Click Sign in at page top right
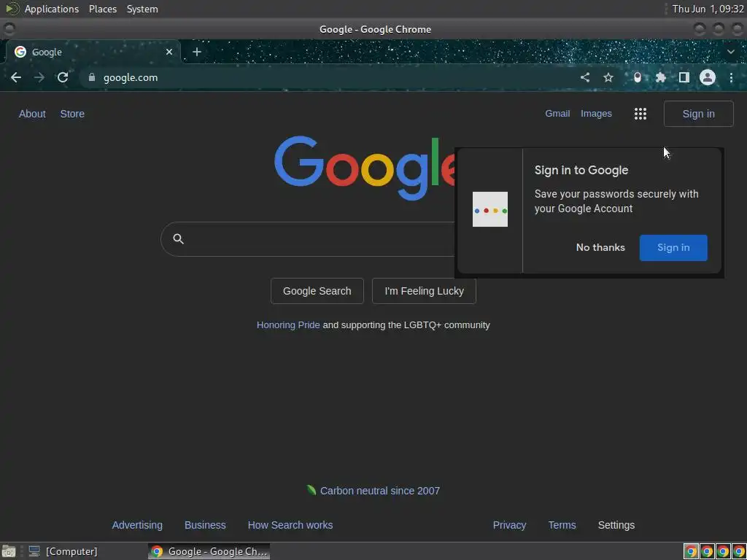 click(x=698, y=114)
